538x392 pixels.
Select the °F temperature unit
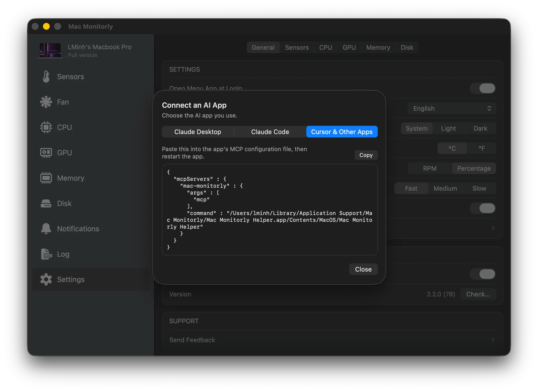(481, 148)
